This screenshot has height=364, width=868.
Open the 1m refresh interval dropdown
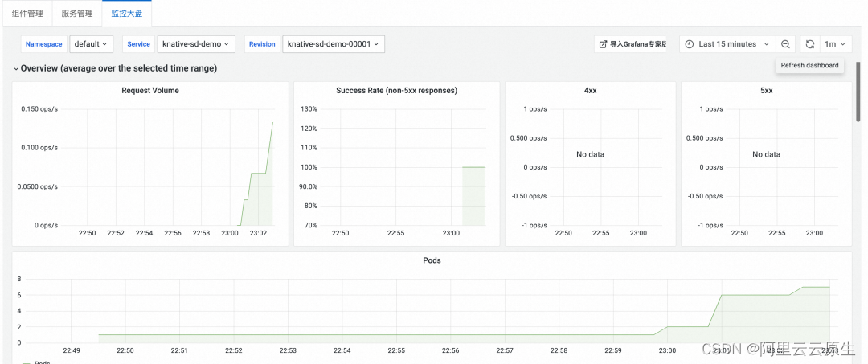(835, 44)
